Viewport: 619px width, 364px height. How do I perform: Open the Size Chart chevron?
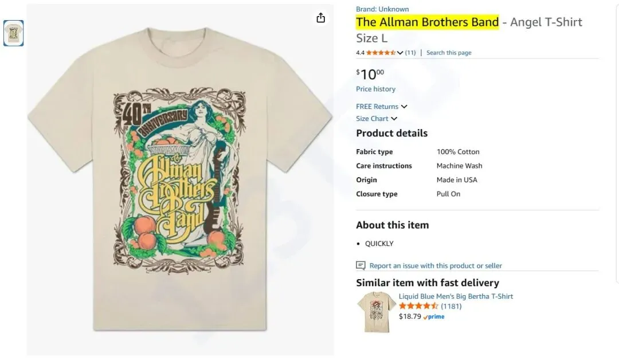[394, 119]
